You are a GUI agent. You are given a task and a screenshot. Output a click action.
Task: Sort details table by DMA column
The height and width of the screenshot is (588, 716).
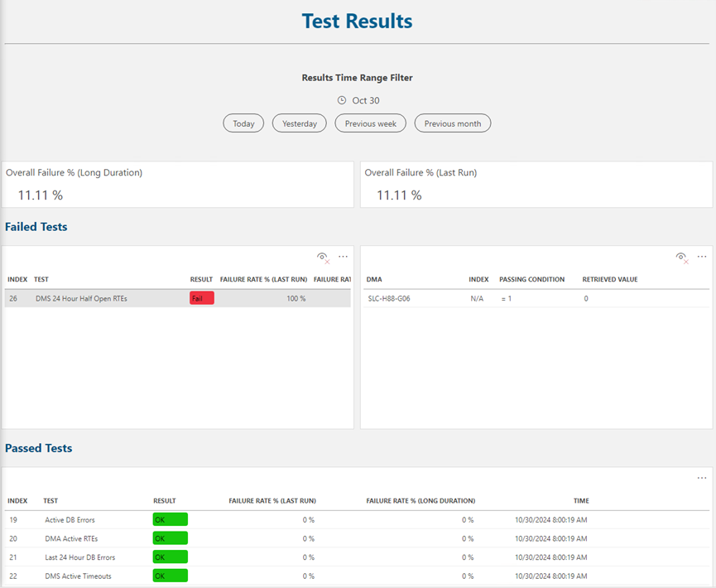(x=374, y=279)
